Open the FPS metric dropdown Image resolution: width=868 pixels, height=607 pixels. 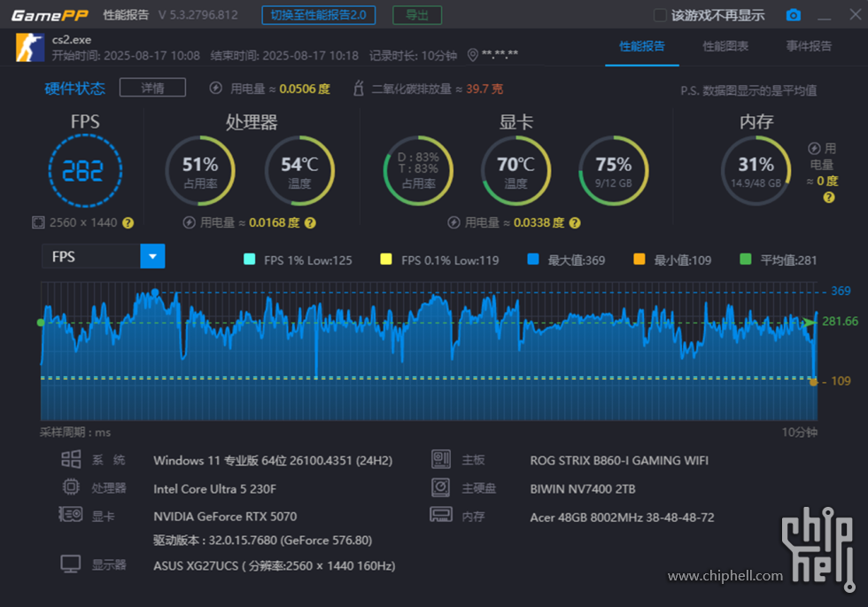point(152,256)
